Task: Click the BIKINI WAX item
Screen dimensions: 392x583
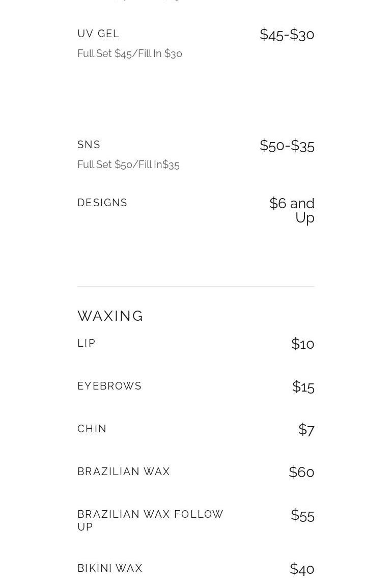Action: pyautogui.click(x=110, y=568)
